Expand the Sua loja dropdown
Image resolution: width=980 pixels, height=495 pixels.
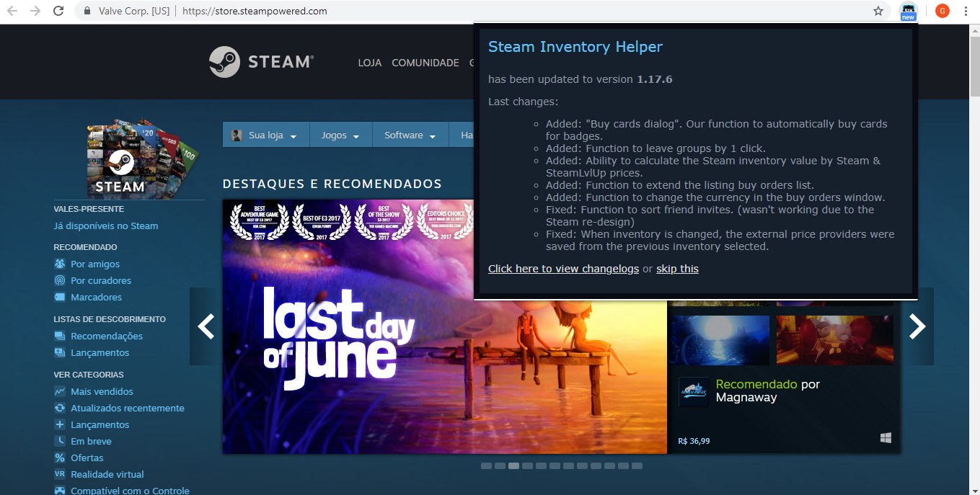click(266, 135)
